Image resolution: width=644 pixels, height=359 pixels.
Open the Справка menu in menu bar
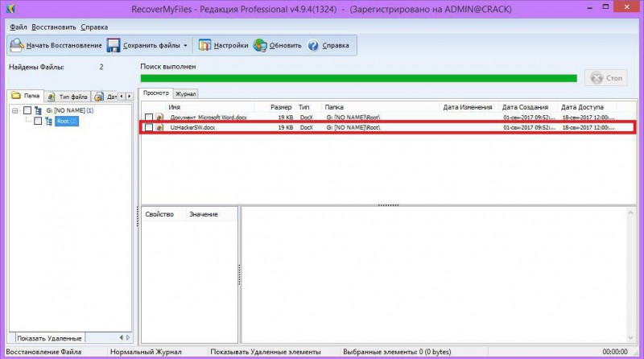coord(94,27)
